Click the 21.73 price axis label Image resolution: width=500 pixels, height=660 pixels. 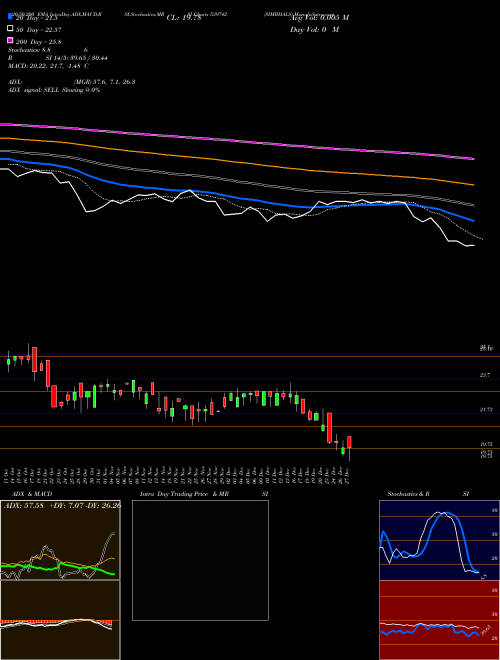486,410
